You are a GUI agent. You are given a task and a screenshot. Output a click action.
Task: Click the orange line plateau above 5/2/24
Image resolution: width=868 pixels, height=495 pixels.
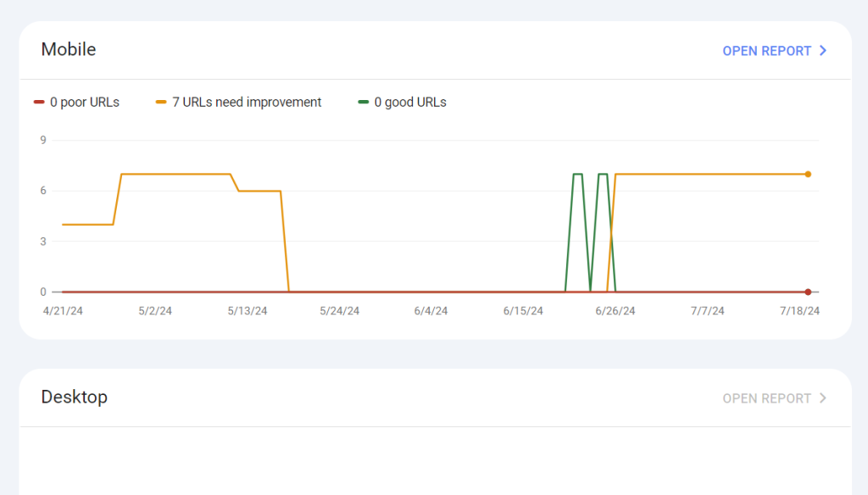[x=155, y=174]
